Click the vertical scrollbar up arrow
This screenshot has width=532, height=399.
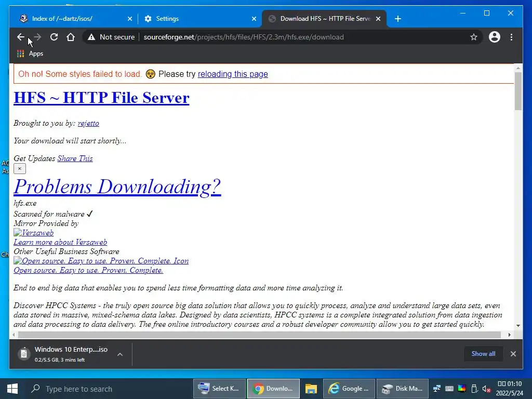[518, 68]
